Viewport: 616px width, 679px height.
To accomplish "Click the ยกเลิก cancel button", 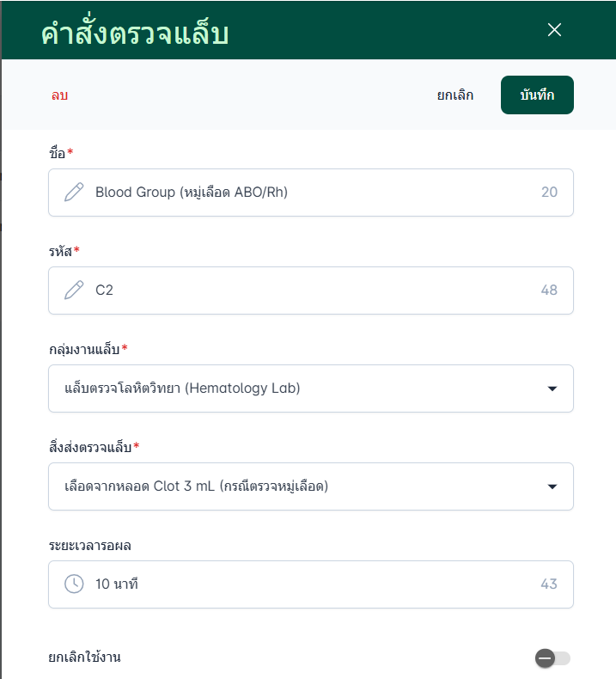I will (455, 95).
